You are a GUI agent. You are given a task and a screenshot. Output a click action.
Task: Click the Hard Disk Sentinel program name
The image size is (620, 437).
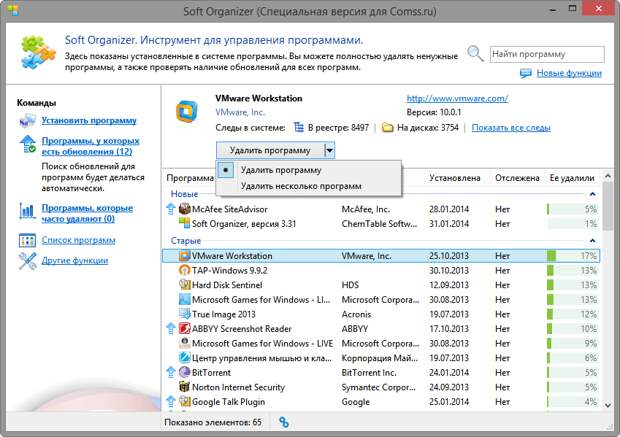[x=227, y=285]
